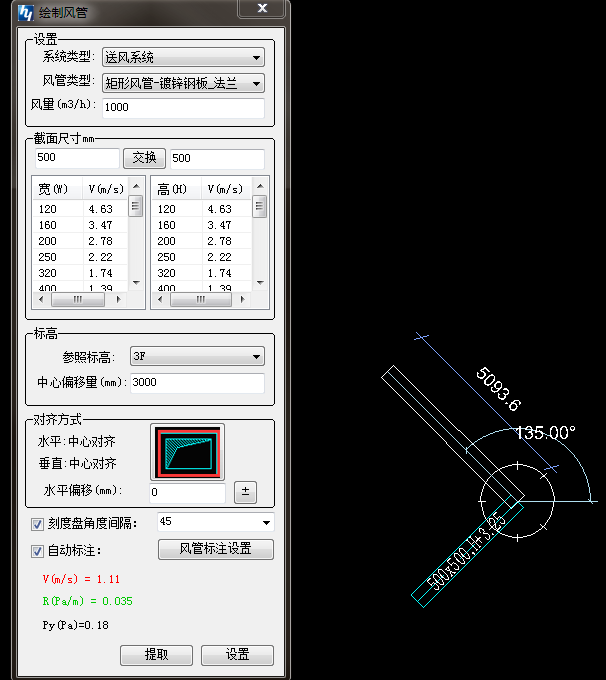Click the 宽(W) column header
This screenshot has height=680, width=606.
[57, 189]
